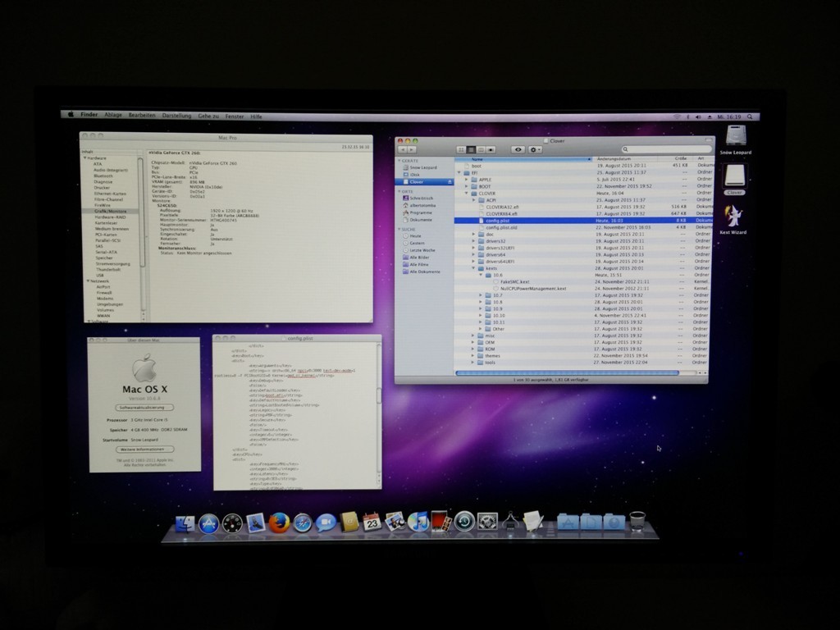Open the Ablage menu
840x630 pixels.
[113, 115]
